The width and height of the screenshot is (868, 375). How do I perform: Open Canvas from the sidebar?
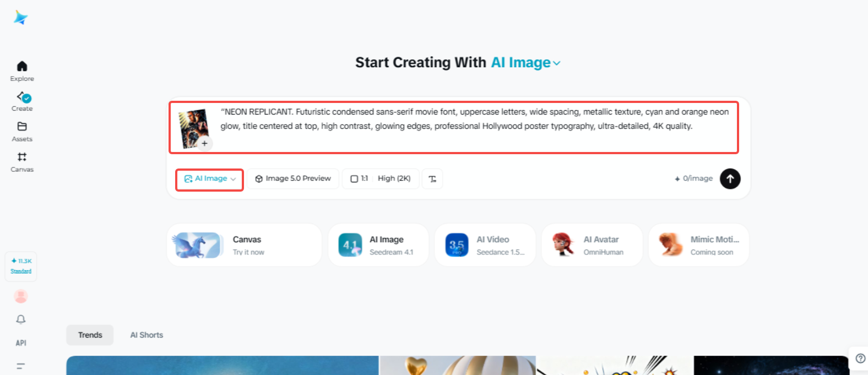(22, 162)
